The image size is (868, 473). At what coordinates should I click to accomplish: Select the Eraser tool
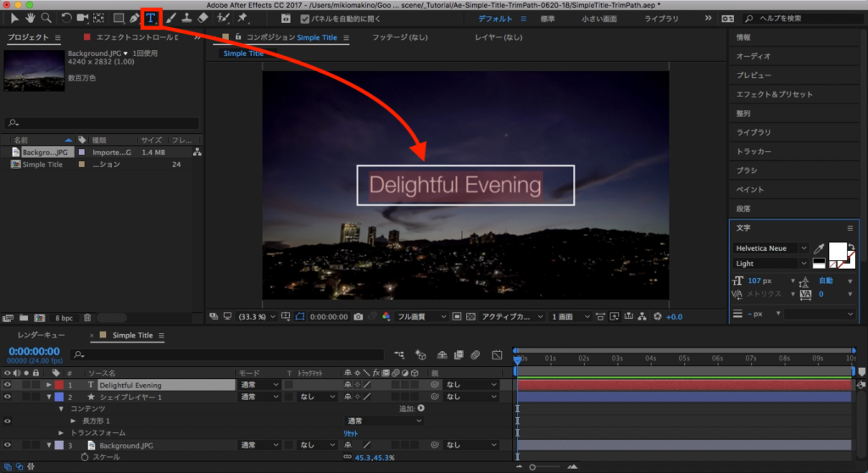tap(202, 18)
